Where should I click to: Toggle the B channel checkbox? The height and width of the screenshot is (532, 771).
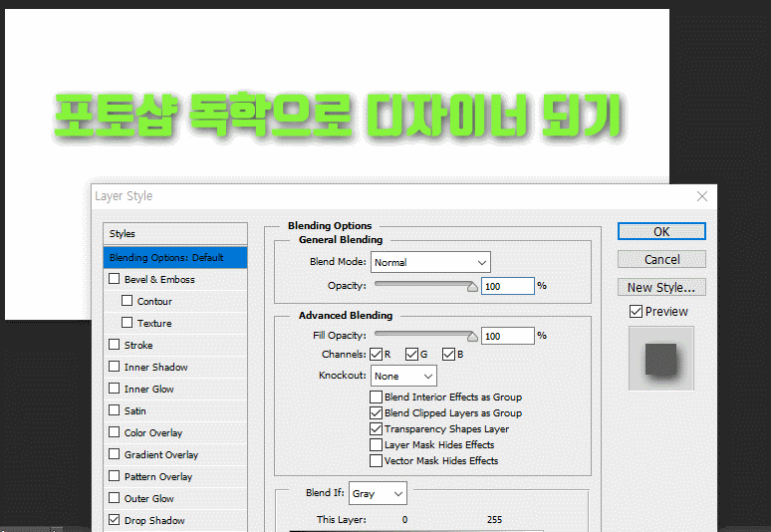pyautogui.click(x=448, y=354)
